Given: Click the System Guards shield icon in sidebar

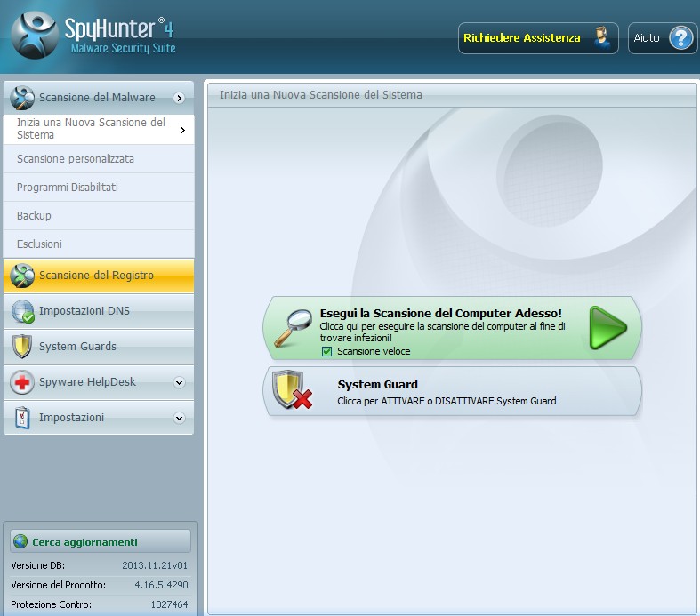Looking at the screenshot, I should 22,347.
